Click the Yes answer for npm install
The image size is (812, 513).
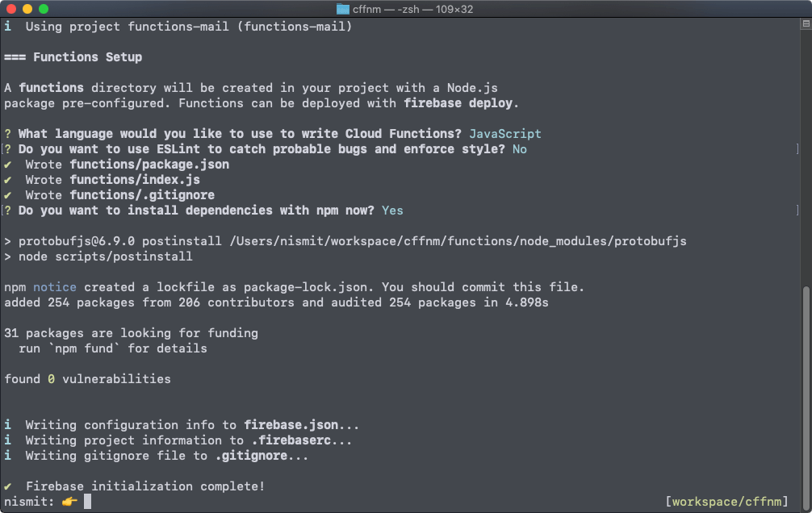392,211
